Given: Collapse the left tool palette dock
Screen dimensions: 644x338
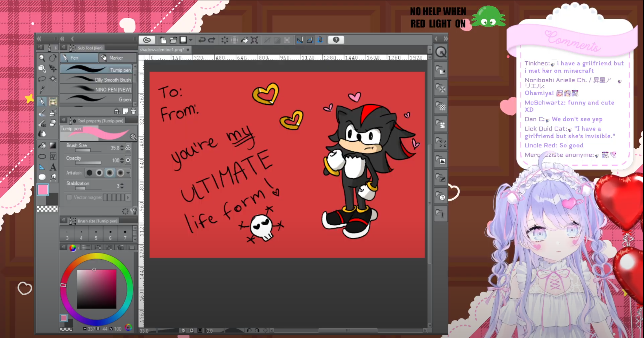Looking at the screenshot, I should (39, 39).
